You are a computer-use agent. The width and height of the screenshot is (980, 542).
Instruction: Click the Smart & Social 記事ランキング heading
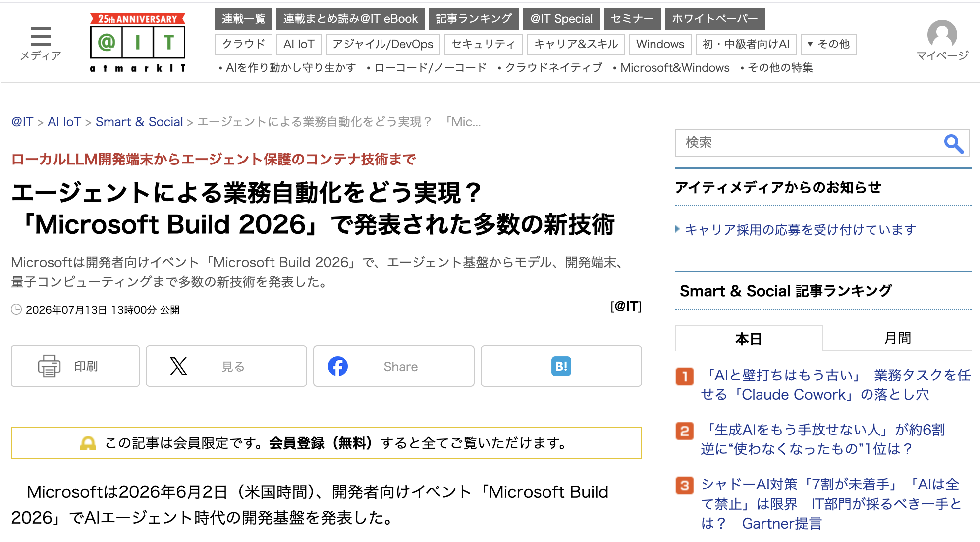coord(786,291)
